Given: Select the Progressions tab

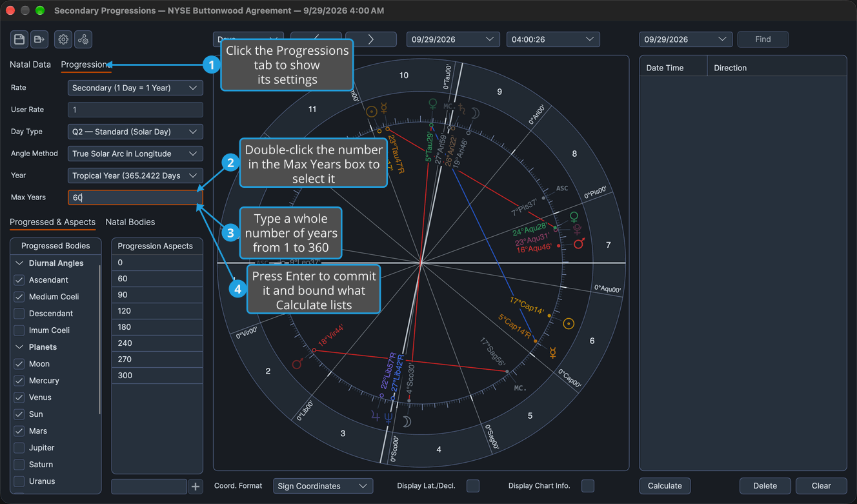Looking at the screenshot, I should (x=85, y=65).
